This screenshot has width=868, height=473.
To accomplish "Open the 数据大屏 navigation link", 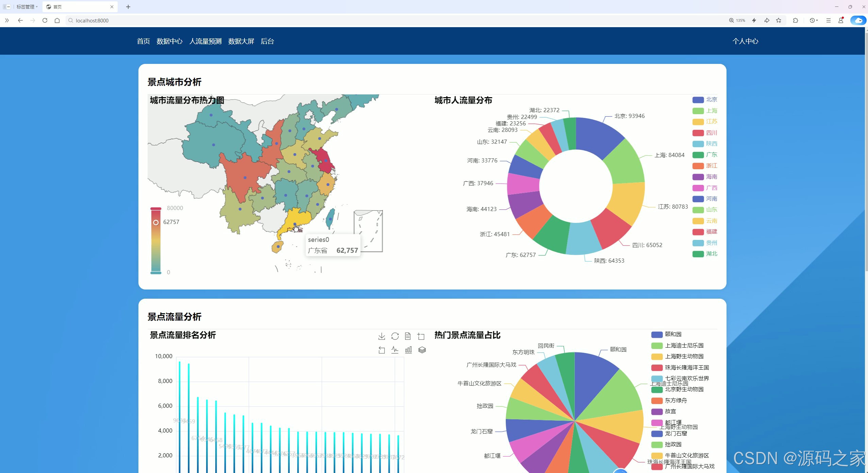I will click(x=241, y=41).
